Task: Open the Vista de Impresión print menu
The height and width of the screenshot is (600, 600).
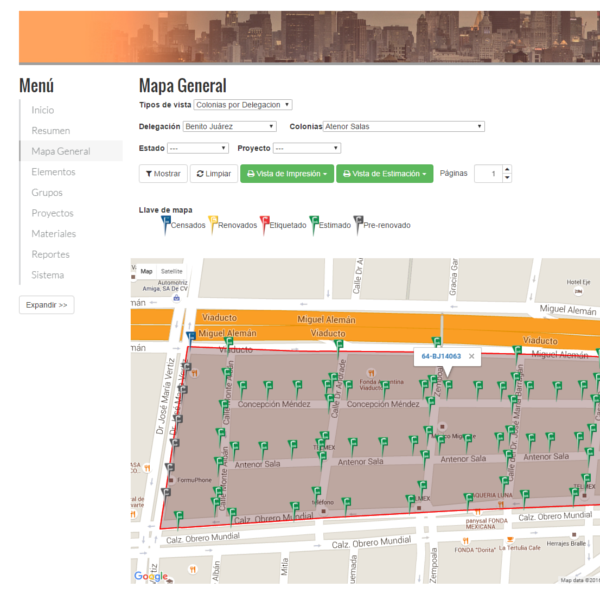Action: click(x=287, y=173)
